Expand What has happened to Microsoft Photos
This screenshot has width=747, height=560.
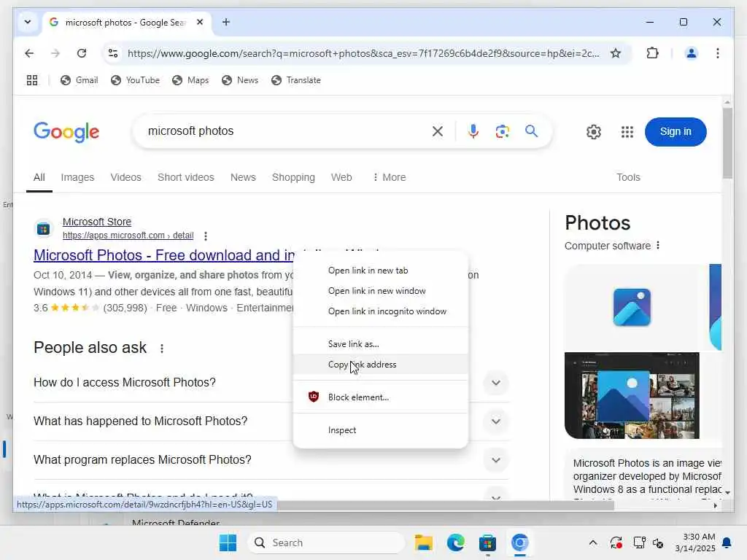(x=496, y=421)
